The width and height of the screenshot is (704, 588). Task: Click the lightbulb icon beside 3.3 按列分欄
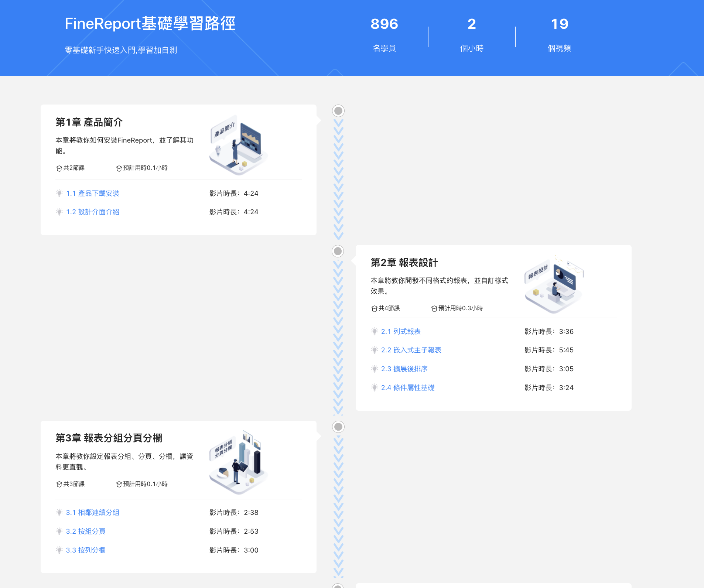59,550
